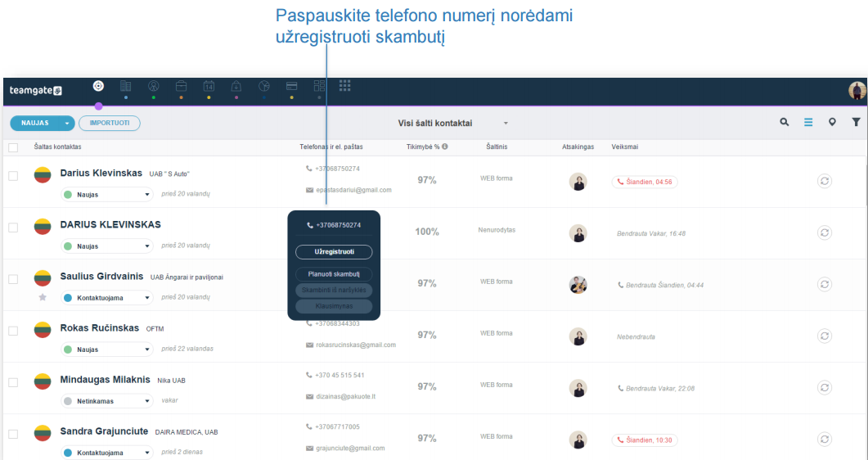Tick checkbox for uppercase DARIUS KLEVINSKAS row
868x460 pixels.
coord(13,228)
